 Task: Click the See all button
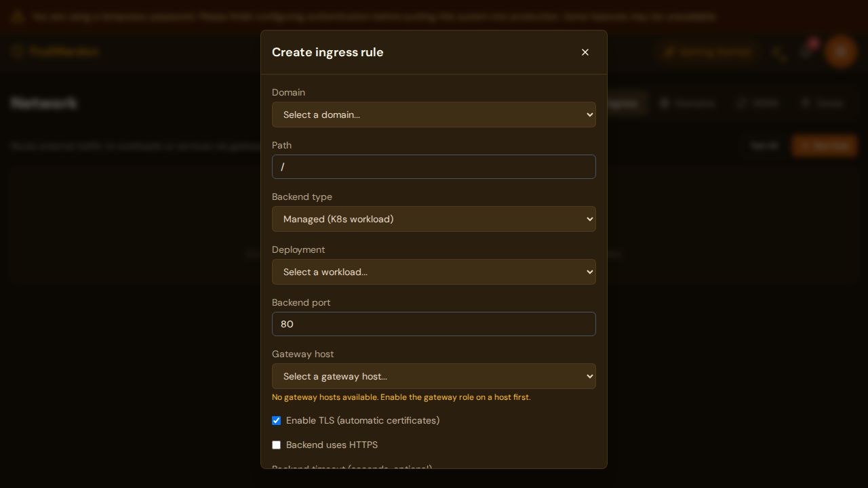coord(764,146)
